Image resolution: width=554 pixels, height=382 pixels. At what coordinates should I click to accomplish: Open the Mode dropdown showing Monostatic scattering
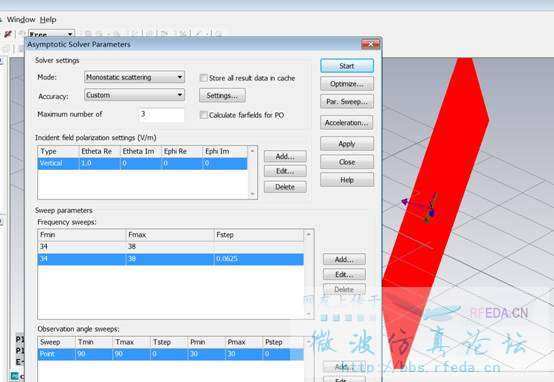tap(134, 77)
